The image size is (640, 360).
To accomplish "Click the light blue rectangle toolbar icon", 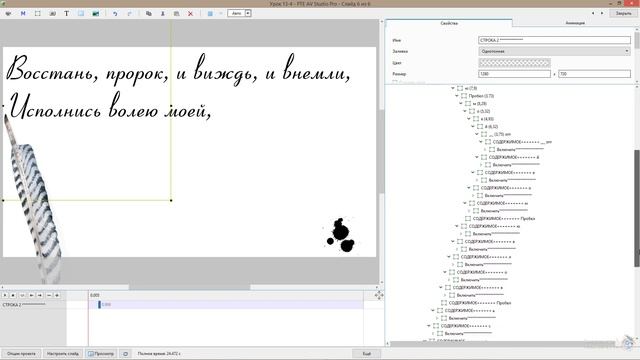I will tap(81, 13).
